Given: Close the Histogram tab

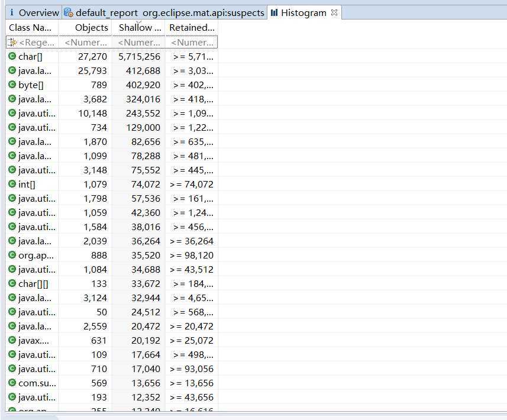Looking at the screenshot, I should [x=334, y=12].
